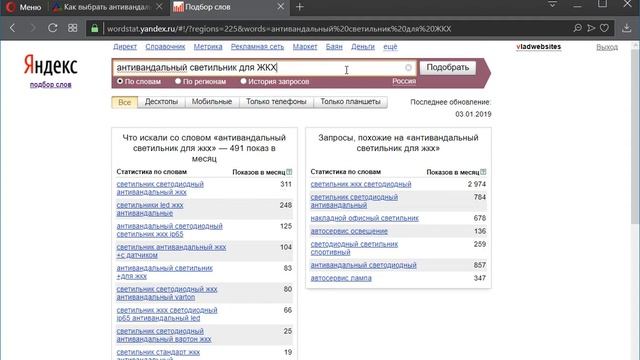Open 'светильники led жкх антивандальные' query
This screenshot has width=640, height=360.
tap(150, 209)
